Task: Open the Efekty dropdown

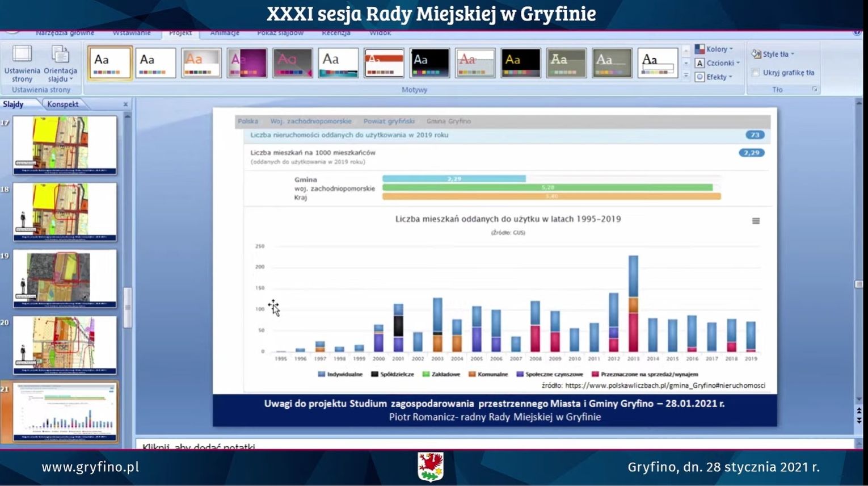Action: (715, 77)
